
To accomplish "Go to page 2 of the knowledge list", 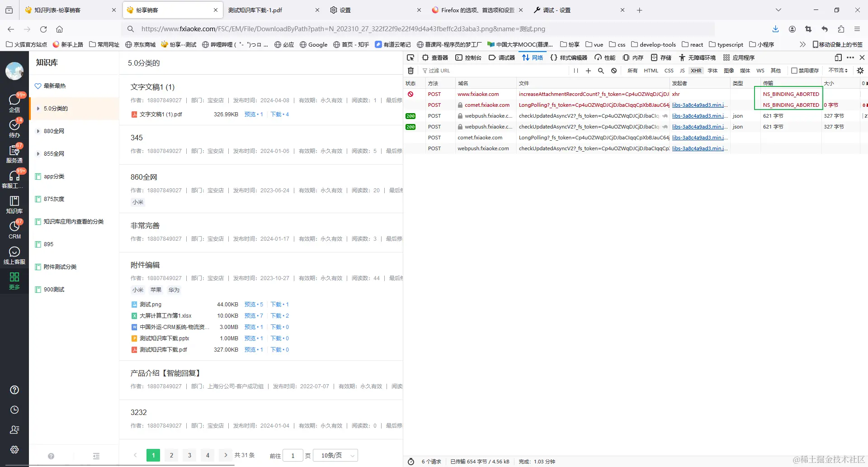I will click(171, 455).
